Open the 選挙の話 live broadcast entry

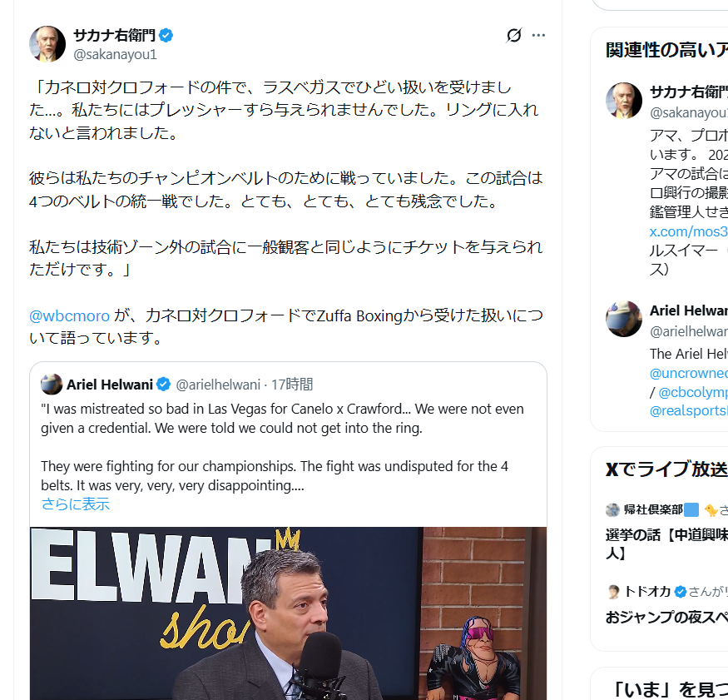coord(666,544)
